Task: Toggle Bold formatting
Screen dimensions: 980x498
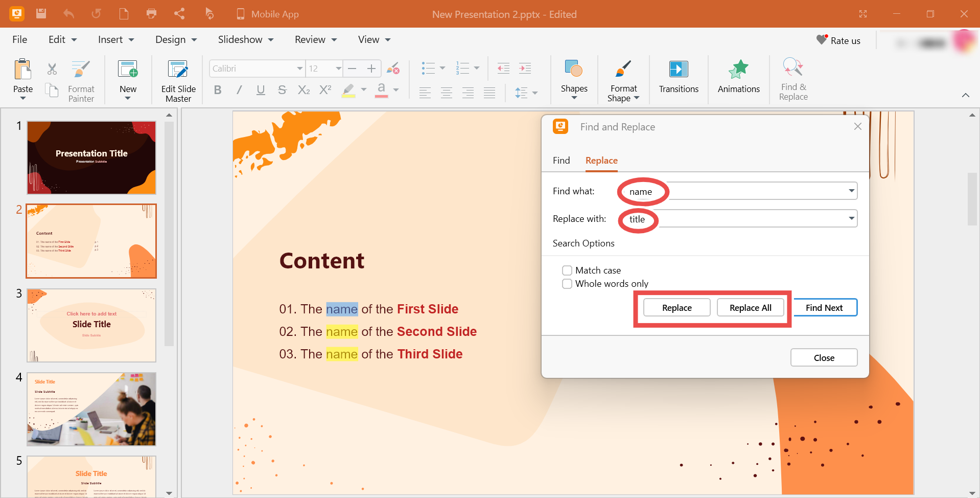Action: pyautogui.click(x=218, y=90)
